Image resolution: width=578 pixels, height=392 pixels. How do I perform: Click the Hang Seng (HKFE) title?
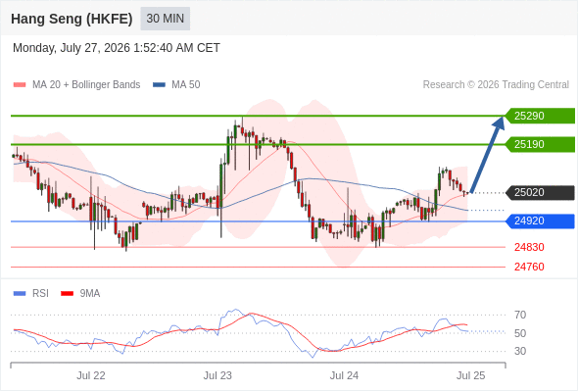point(72,19)
